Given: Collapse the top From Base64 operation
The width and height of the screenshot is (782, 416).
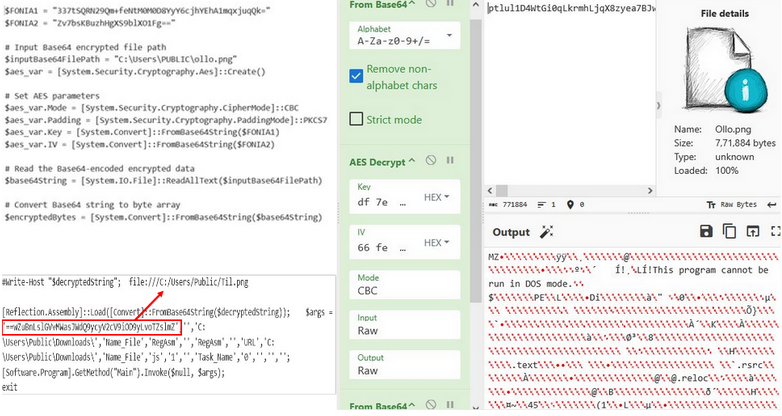Looking at the screenshot, I should tap(412, 4).
